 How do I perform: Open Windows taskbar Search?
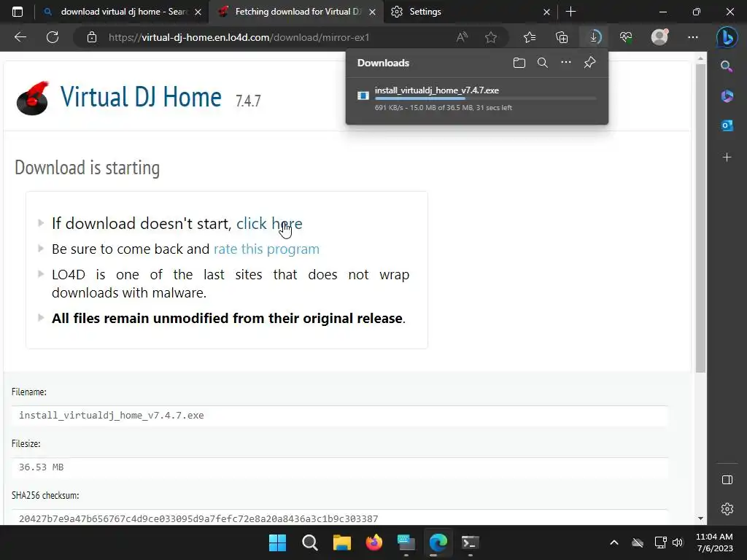tap(309, 542)
